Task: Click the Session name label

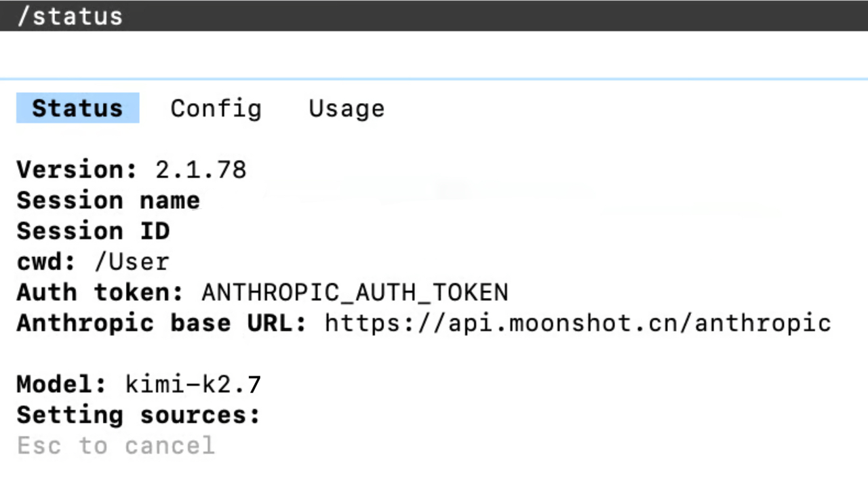Action: [108, 201]
